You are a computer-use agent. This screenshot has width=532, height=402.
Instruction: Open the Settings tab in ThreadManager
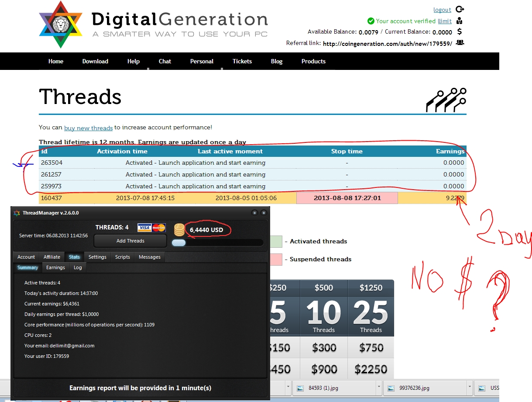coord(97,257)
